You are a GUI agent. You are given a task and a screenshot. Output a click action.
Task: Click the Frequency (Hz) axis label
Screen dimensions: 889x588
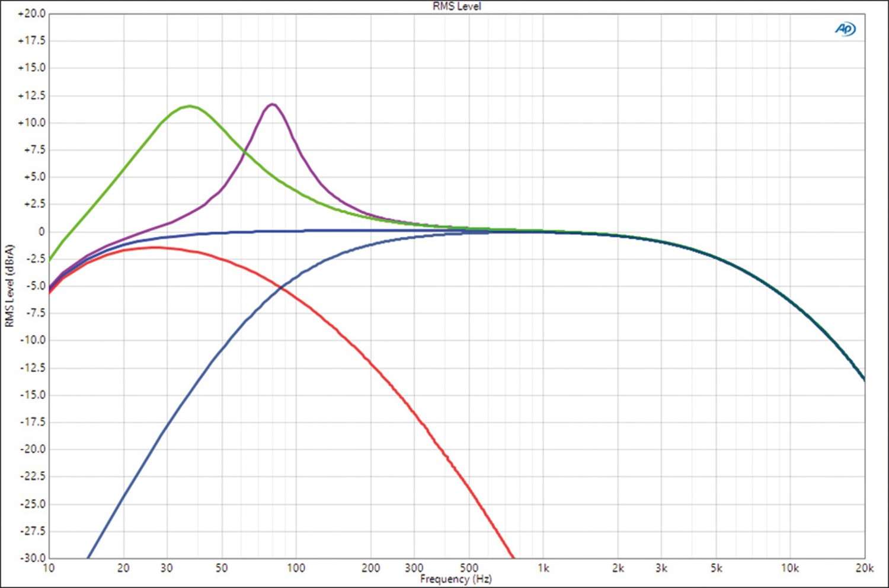tap(456, 579)
